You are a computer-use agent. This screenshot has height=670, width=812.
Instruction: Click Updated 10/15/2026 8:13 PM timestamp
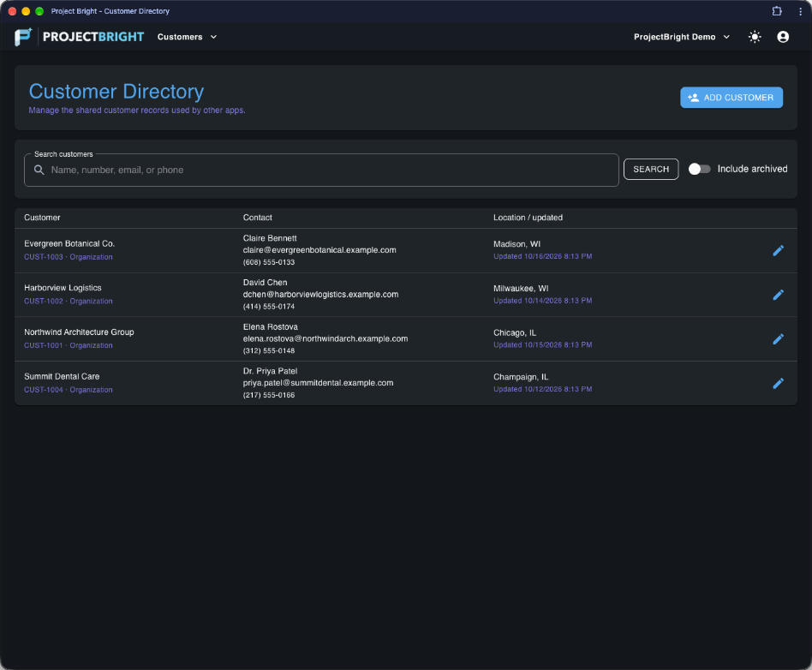[x=543, y=345]
